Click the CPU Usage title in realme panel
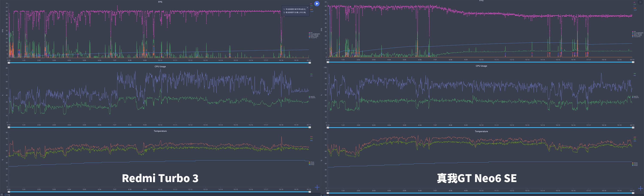Viewport: 644px width, 196px height. click(x=481, y=66)
